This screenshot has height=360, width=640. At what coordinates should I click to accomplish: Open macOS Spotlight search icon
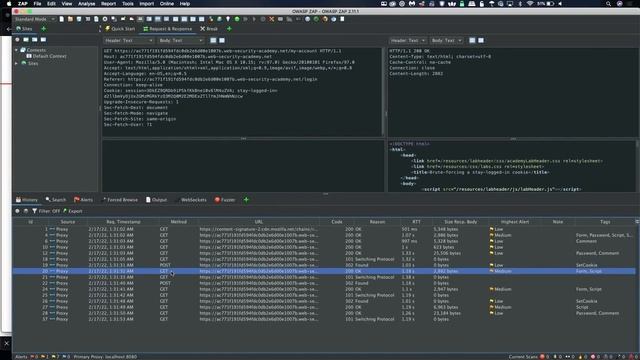coord(608,4)
